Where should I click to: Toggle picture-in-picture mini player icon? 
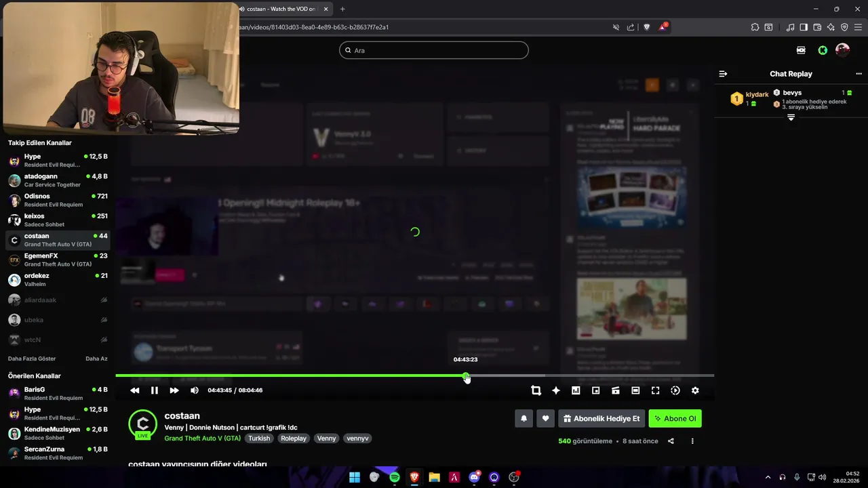click(596, 390)
